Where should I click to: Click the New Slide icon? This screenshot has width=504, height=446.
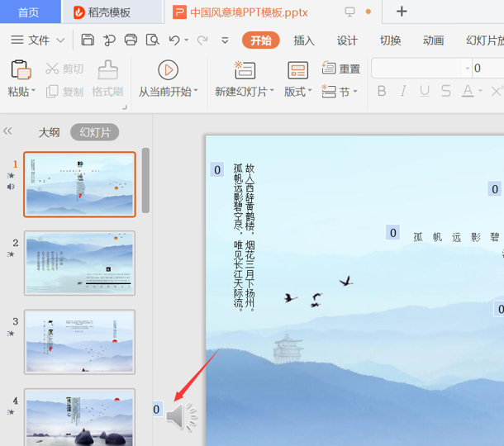click(245, 69)
